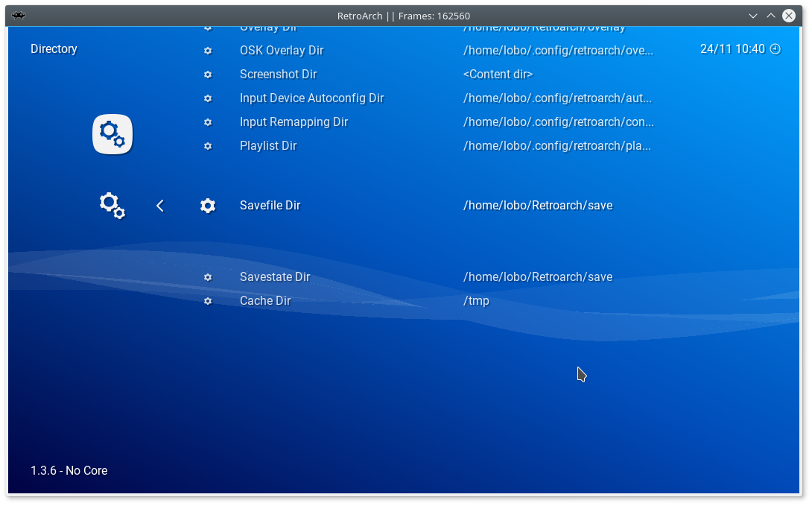Click the Savefile Dir path /home/lobo/Retroarch/save
This screenshot has width=812, height=506.
538,205
